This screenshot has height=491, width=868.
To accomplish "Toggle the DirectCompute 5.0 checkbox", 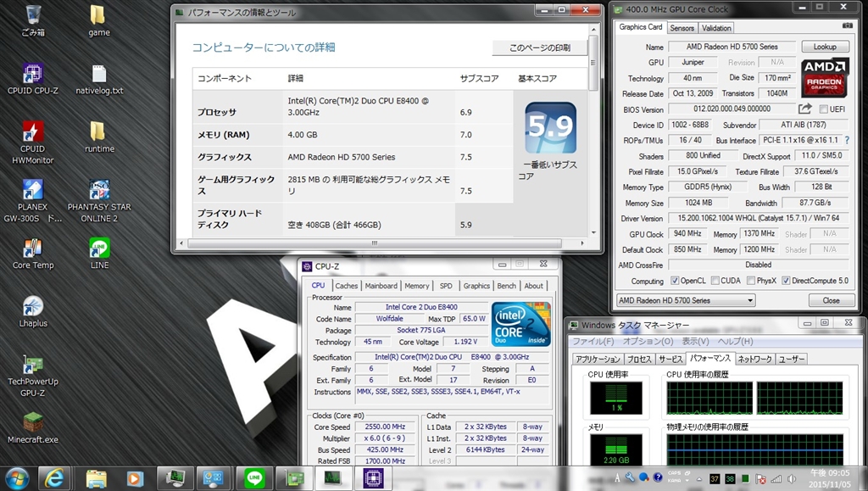I will point(786,281).
